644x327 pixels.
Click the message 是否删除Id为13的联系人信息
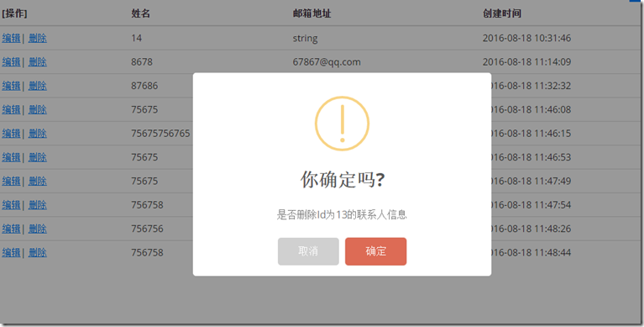pos(342,214)
